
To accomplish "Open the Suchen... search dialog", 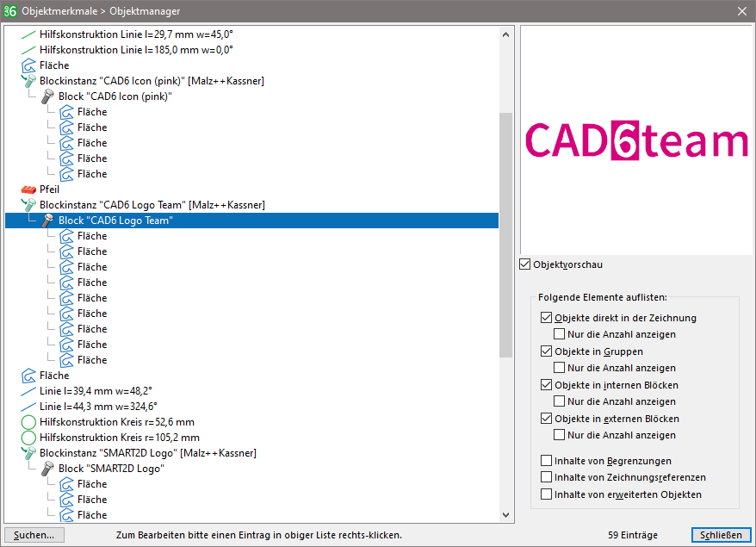I will pos(34,535).
